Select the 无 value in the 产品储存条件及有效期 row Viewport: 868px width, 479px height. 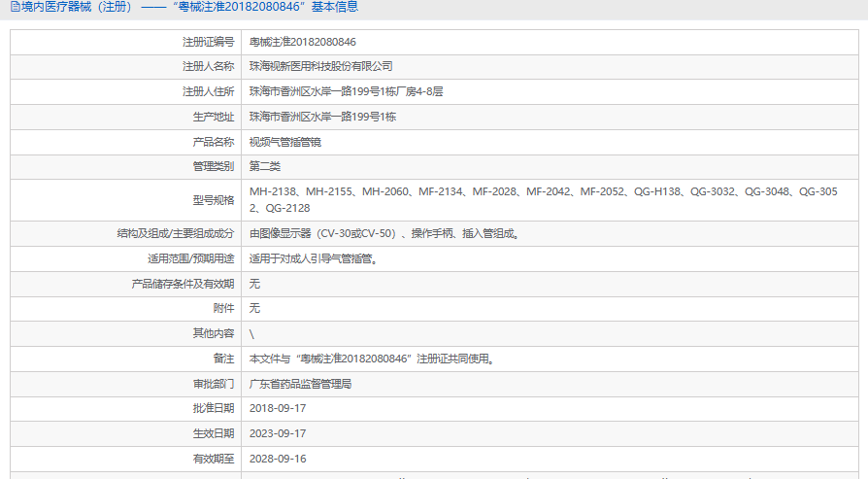(x=254, y=284)
